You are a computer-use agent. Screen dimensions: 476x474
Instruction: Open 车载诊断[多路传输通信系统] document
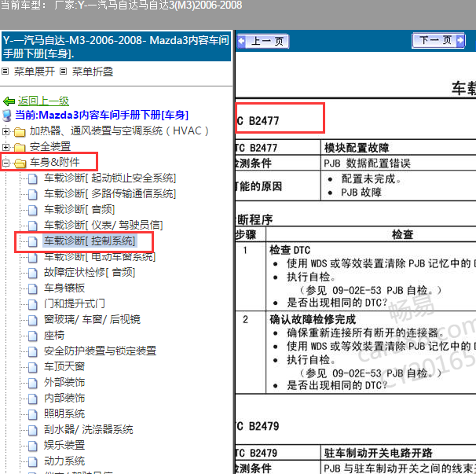[110, 194]
